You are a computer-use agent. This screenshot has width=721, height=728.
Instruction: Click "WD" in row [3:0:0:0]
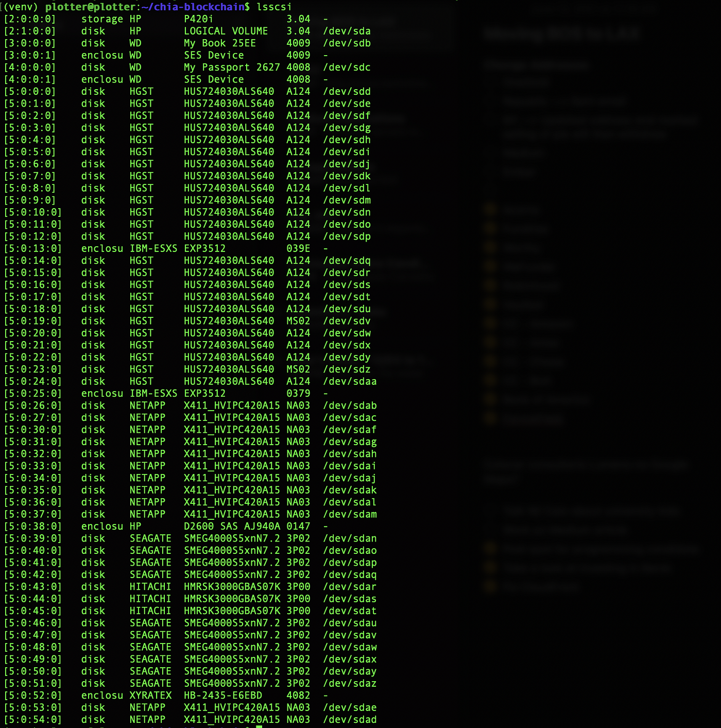135,43
